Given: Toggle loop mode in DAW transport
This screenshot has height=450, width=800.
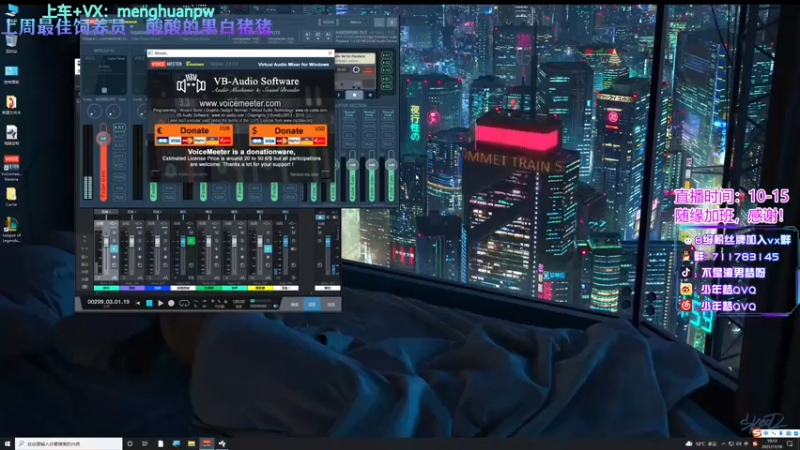Looking at the screenshot, I should pyautogui.click(x=184, y=303).
